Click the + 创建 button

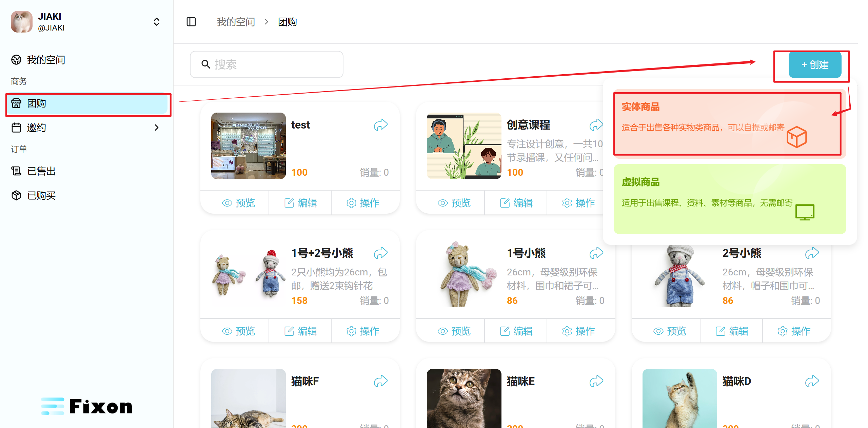pyautogui.click(x=815, y=65)
